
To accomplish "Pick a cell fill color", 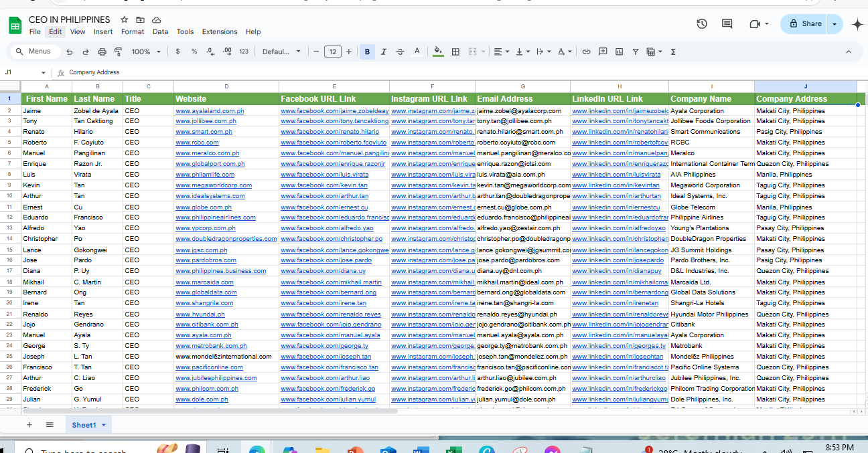I will [438, 52].
